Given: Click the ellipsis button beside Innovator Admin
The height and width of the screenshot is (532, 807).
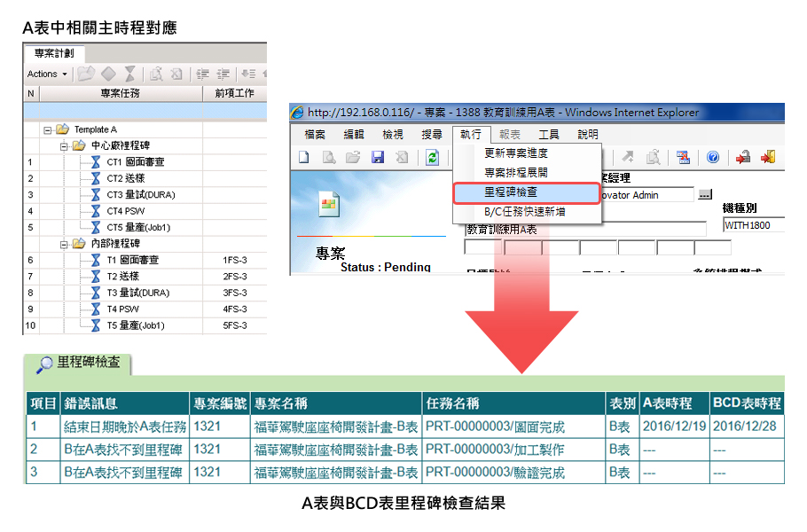Looking at the screenshot, I should (x=705, y=194).
